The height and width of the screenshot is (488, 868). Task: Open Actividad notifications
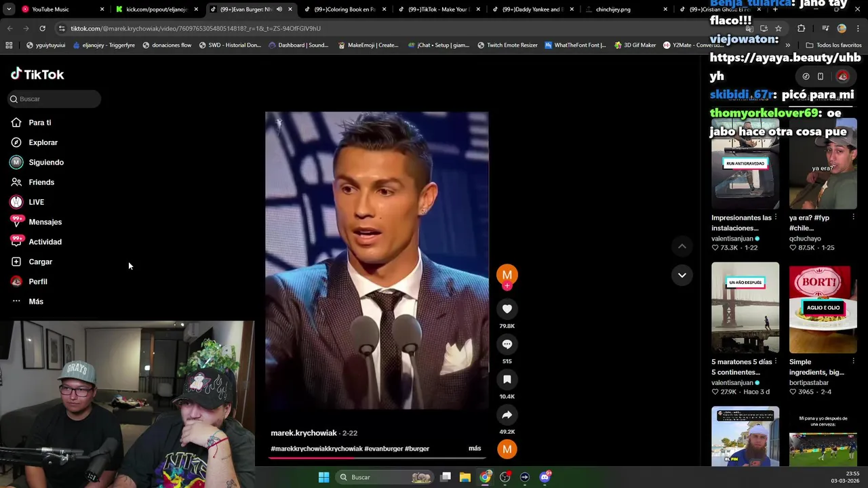coord(36,242)
